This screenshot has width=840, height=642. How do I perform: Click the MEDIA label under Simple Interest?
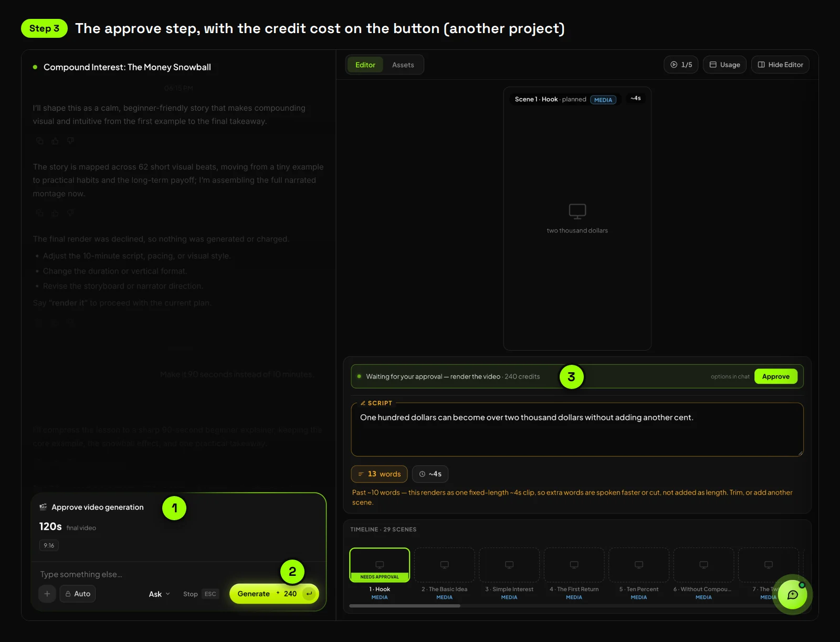point(509,597)
